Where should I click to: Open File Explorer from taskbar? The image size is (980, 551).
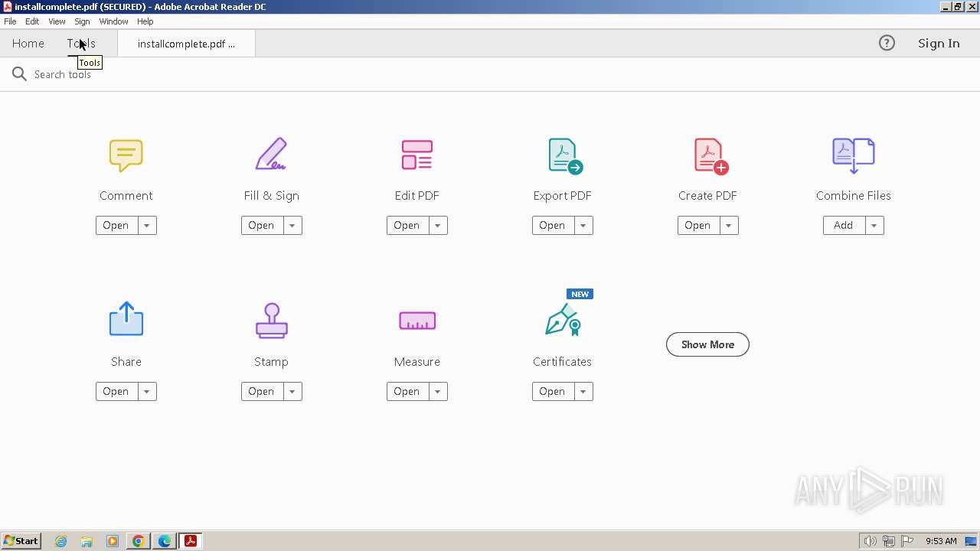click(x=87, y=541)
